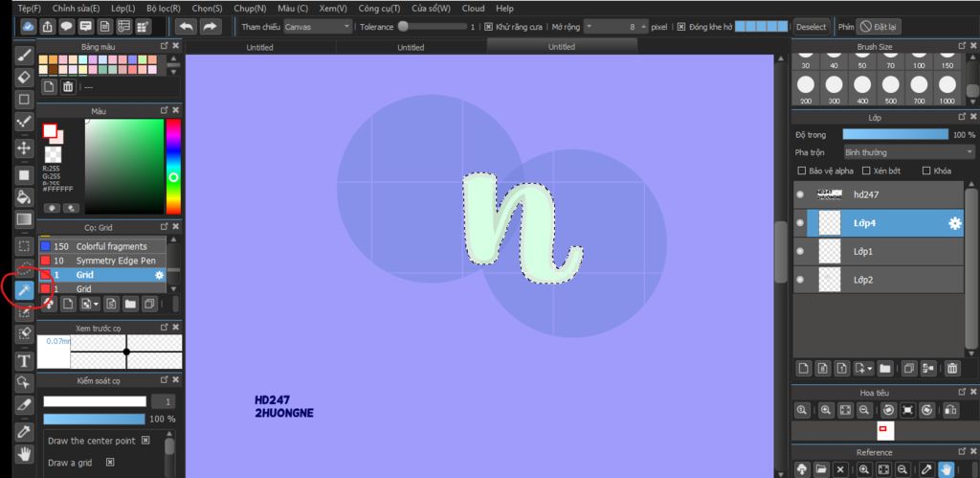980x478 pixels.
Task: Open brush folder icon in Cọ panel
Action: 129,304
